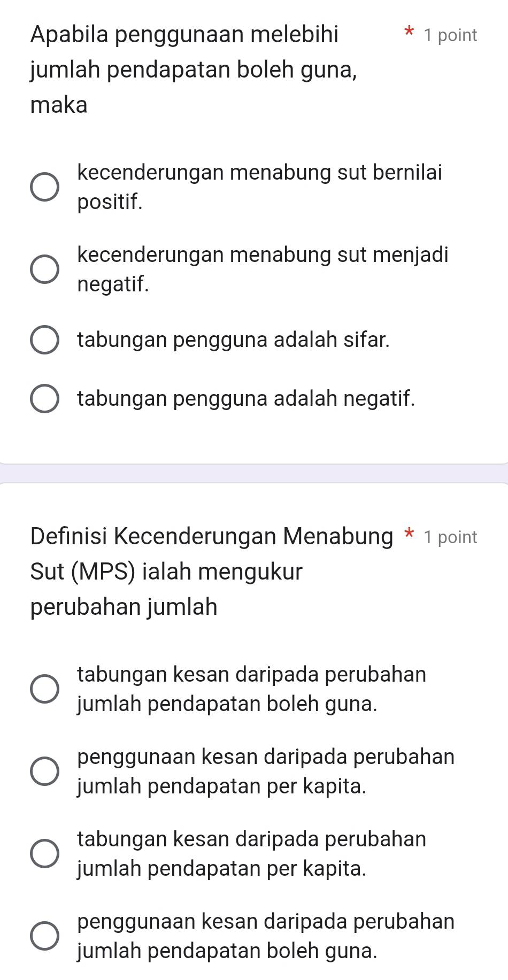Click label 'penggunaan kesan daripada perubahan jumlah pendapatan per kapita'
The height and width of the screenshot is (980, 508).
coord(266,771)
